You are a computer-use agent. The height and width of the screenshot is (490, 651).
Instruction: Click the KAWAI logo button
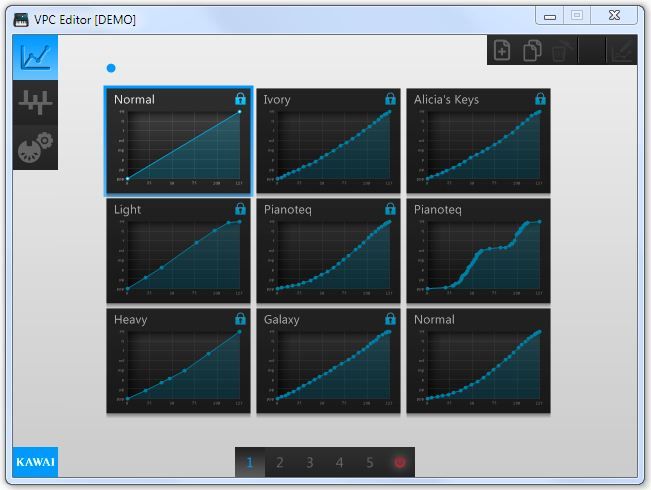click(35, 462)
